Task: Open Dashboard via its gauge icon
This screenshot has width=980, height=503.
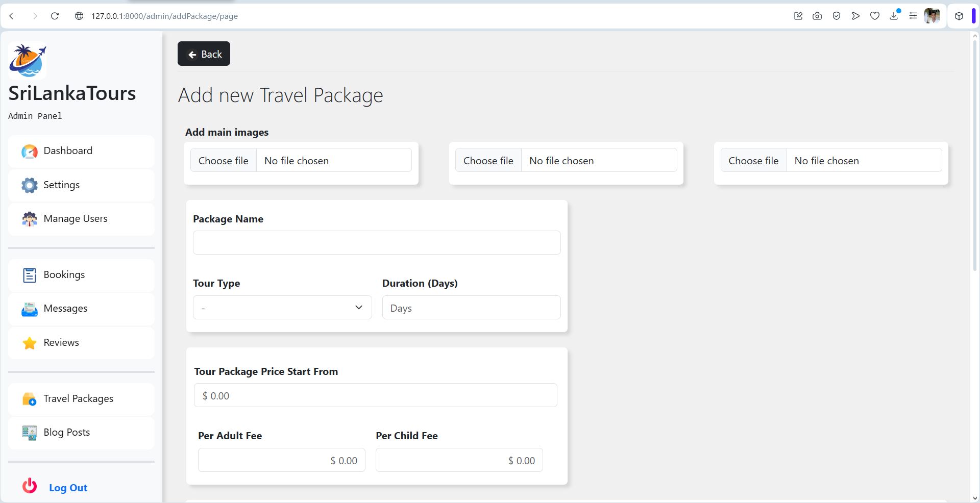Action: point(30,152)
